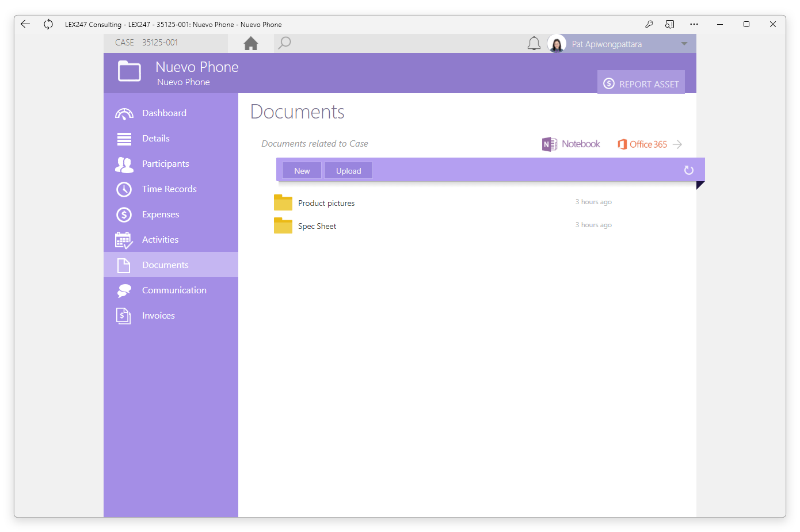Click the Time Records clock icon
Viewport: 800px width, 532px height.
click(x=124, y=189)
